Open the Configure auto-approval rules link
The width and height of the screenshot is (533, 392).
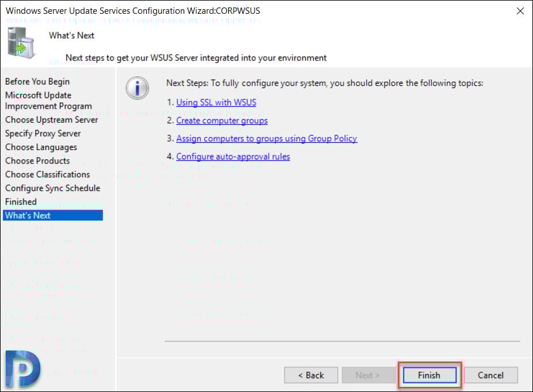(x=233, y=157)
